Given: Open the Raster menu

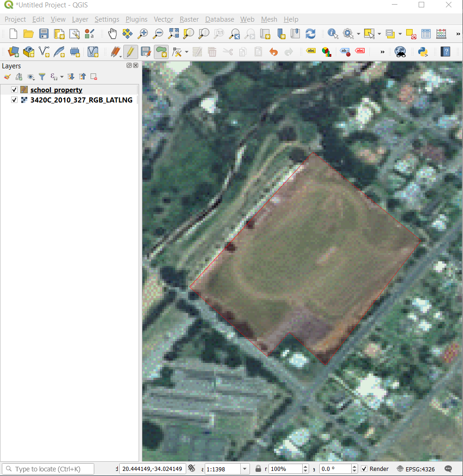Looking at the screenshot, I should click(189, 19).
